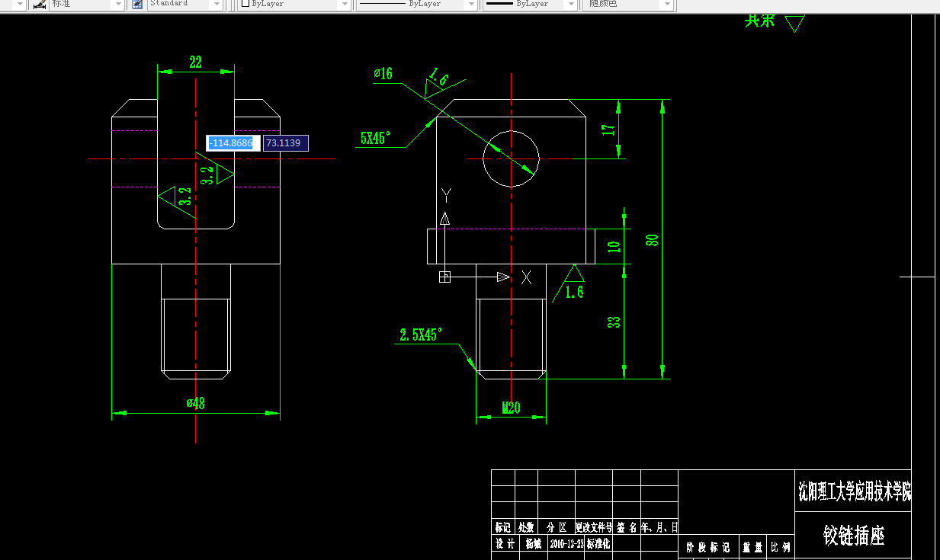Select the date text 2010-12-23
Viewport: 940px width, 560px height.
566,545
